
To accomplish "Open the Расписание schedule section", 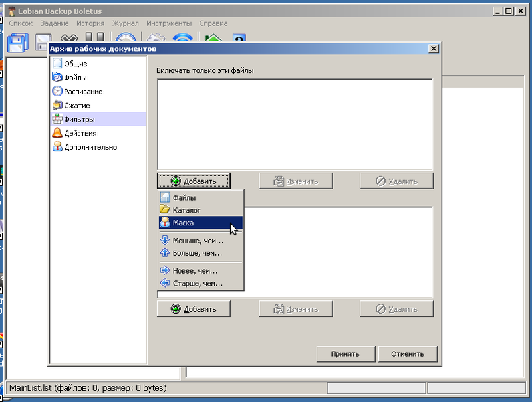I will point(82,92).
